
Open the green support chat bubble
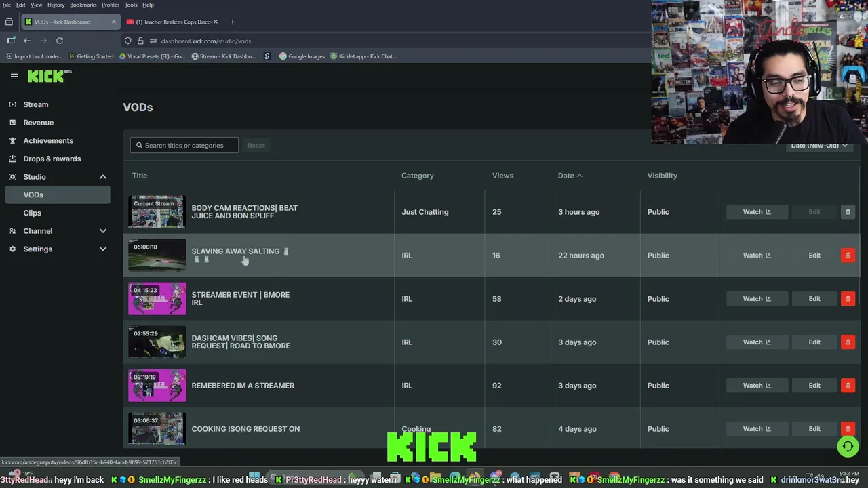tap(848, 446)
